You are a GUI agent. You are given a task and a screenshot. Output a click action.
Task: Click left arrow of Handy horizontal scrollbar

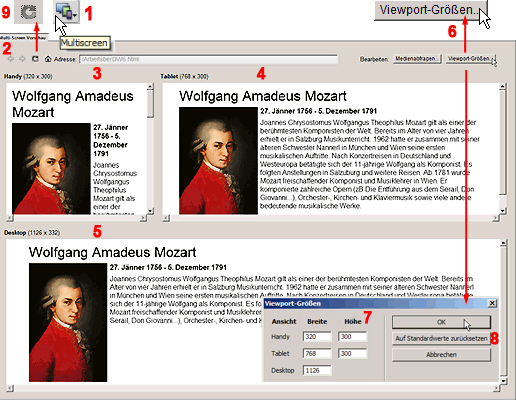[10, 218]
